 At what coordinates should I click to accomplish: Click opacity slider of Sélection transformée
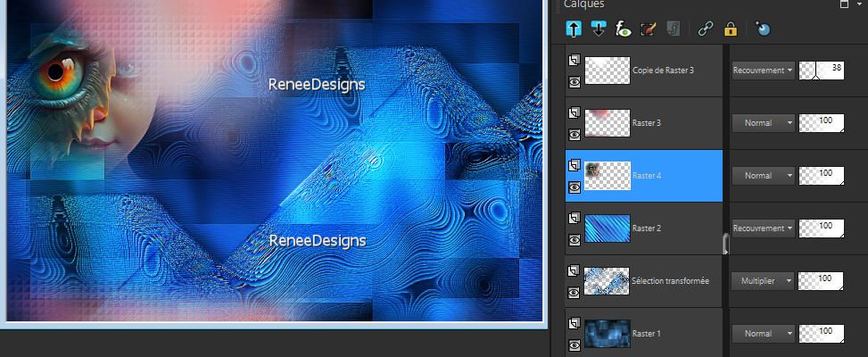pos(822,280)
